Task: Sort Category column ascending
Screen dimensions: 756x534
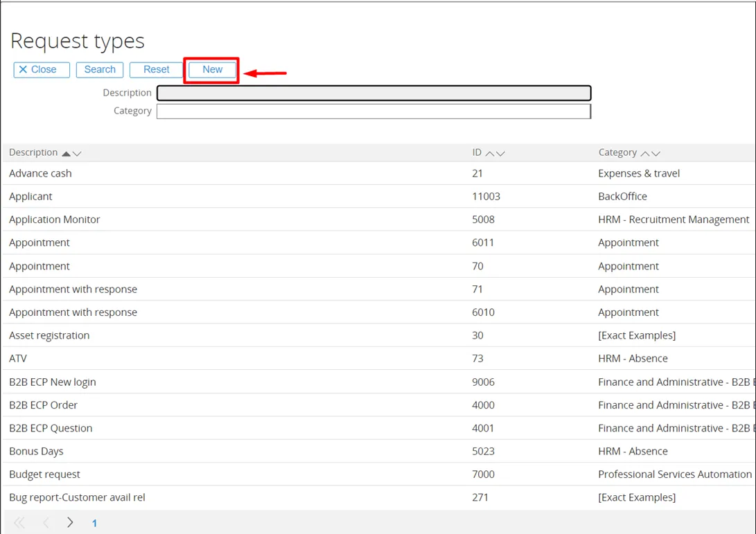Action: tap(645, 153)
